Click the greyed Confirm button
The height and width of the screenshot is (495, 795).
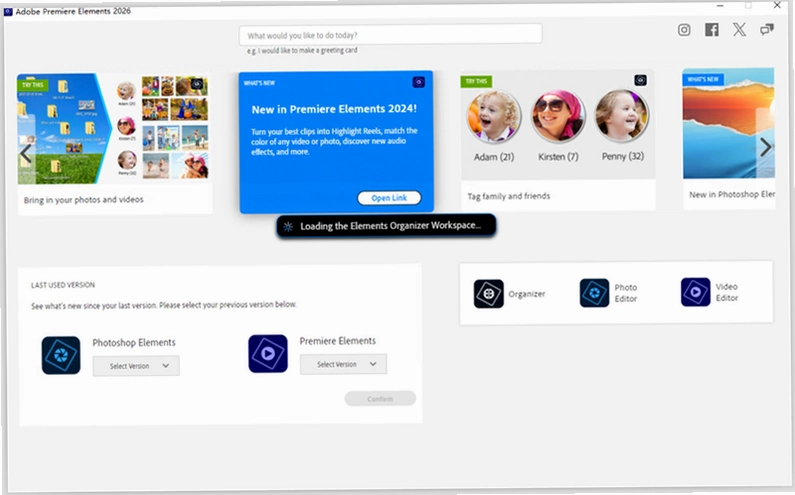(380, 399)
